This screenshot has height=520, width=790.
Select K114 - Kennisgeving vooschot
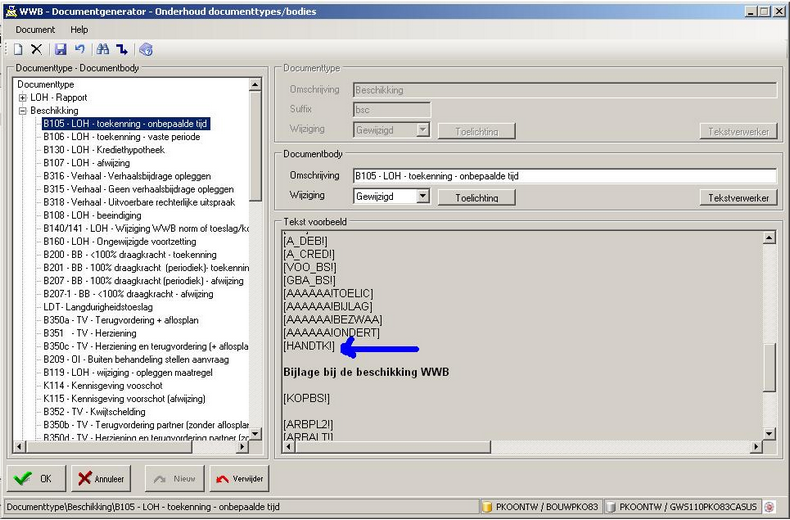pos(103,386)
